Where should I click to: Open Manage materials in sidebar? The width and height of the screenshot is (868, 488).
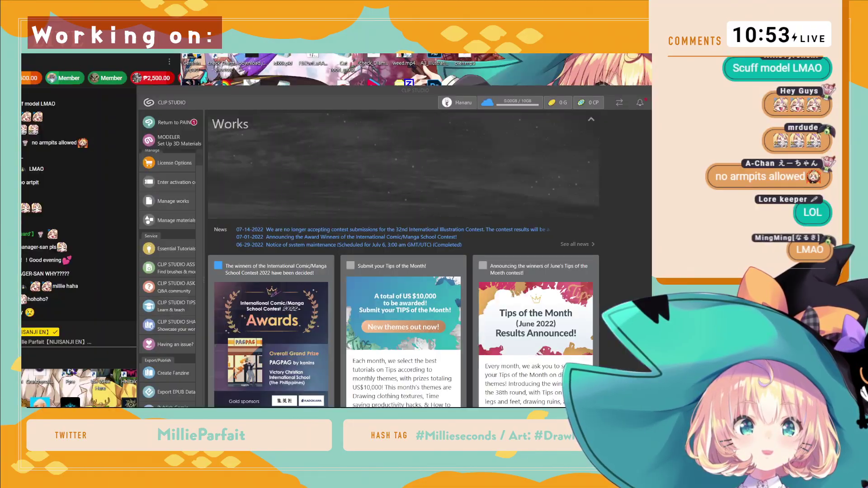pyautogui.click(x=176, y=220)
